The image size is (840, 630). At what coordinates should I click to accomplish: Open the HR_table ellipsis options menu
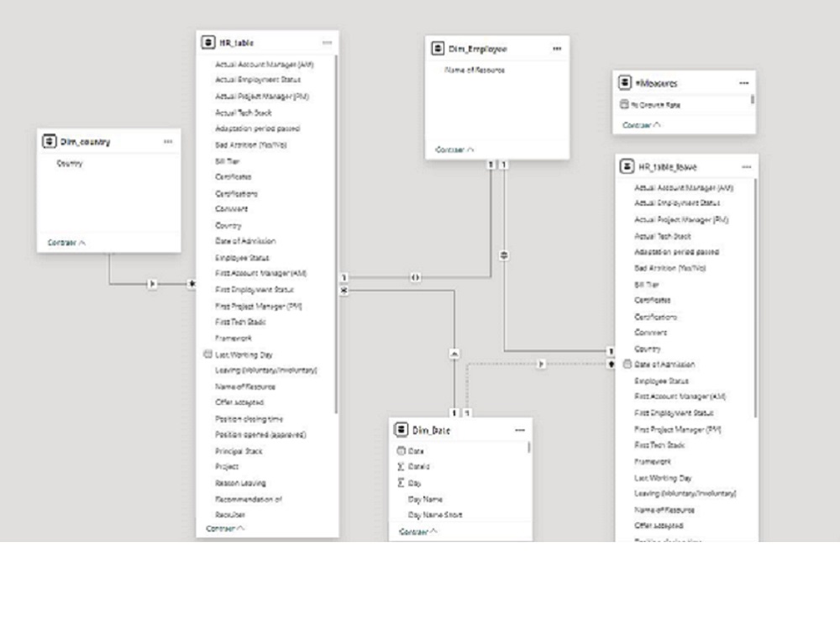click(327, 39)
